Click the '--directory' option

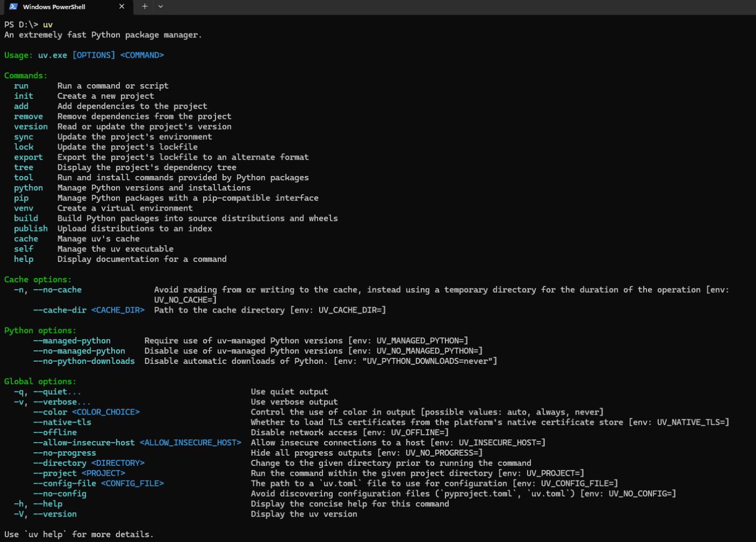(x=60, y=464)
